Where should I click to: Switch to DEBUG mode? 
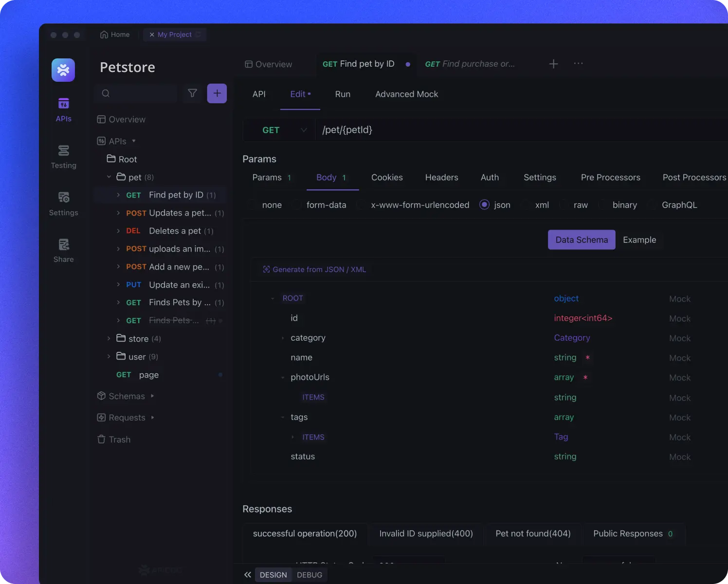(x=309, y=575)
